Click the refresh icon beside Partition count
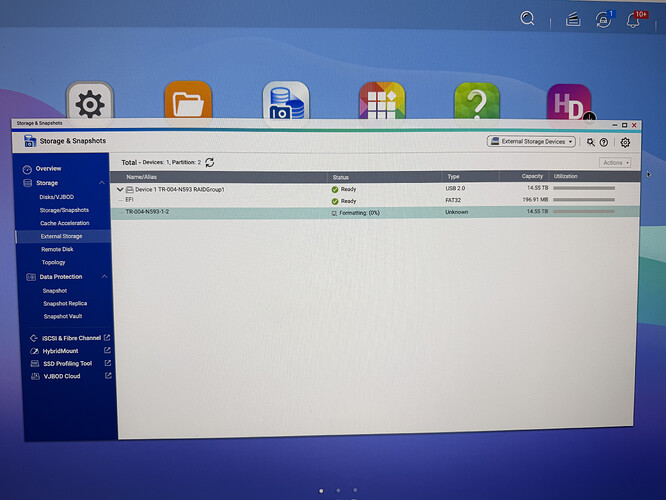The width and height of the screenshot is (666, 500). pos(210,162)
